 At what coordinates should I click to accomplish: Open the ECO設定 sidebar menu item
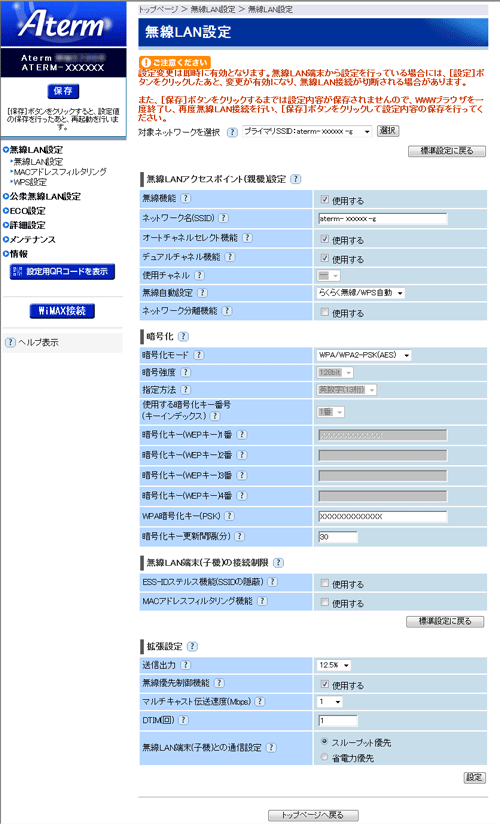[x=27, y=211]
